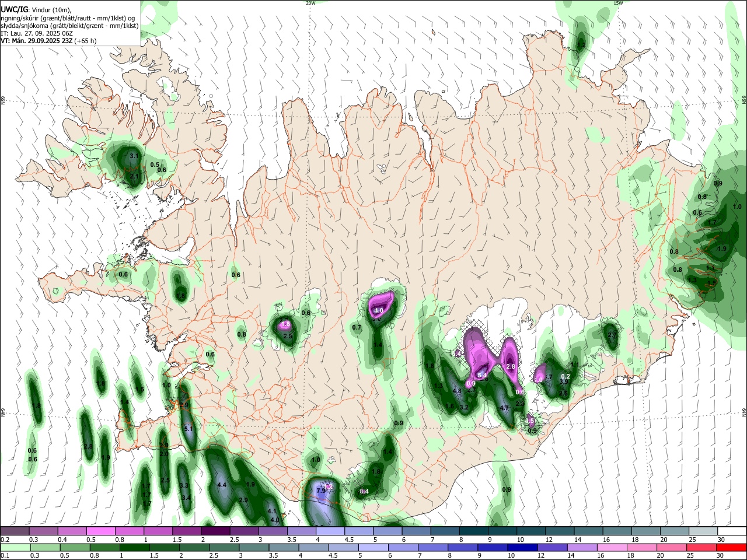
Task: Click the '7.9' precipitation value on the south coast
Action: click(321, 491)
